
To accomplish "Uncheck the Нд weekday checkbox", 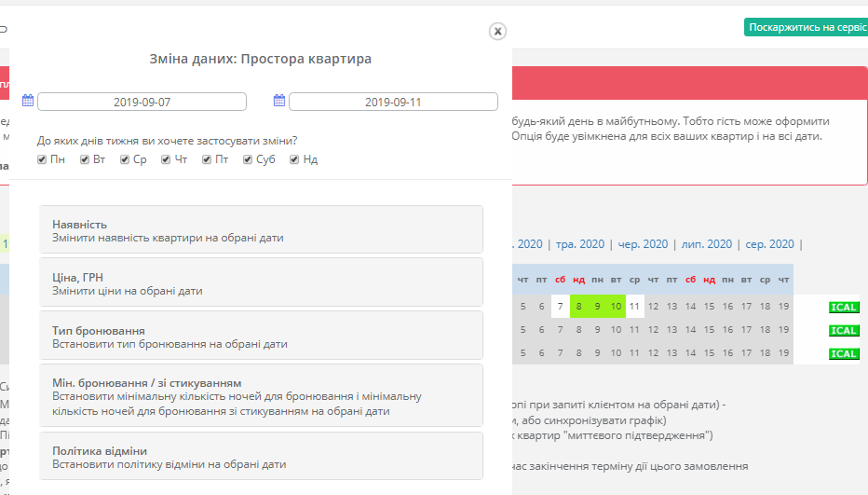I will coord(294,159).
